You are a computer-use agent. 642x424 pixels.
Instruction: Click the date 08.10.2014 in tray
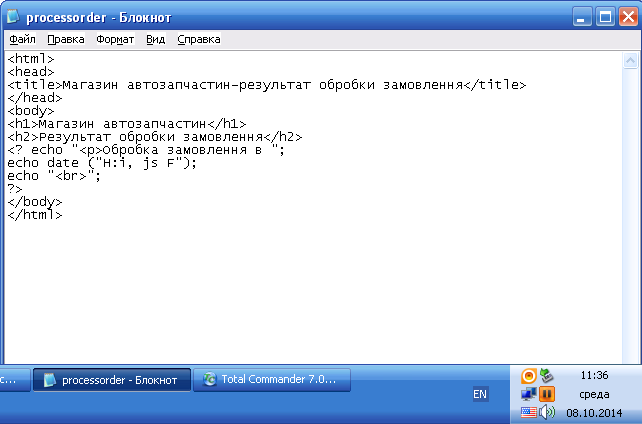point(594,413)
